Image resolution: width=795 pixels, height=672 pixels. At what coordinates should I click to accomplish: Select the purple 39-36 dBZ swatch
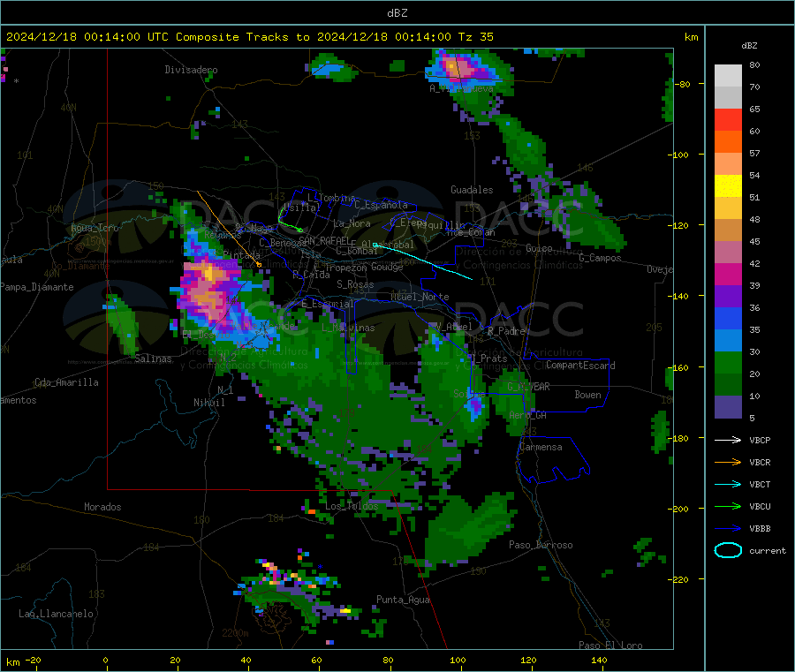coord(728,297)
